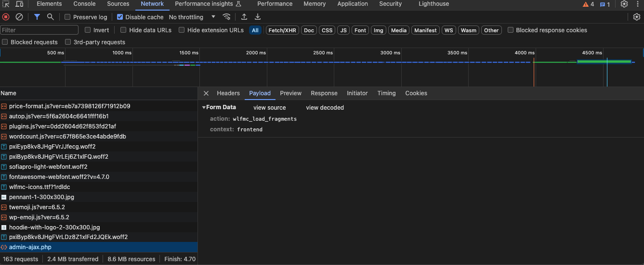Open the Sources panel

coord(118,4)
